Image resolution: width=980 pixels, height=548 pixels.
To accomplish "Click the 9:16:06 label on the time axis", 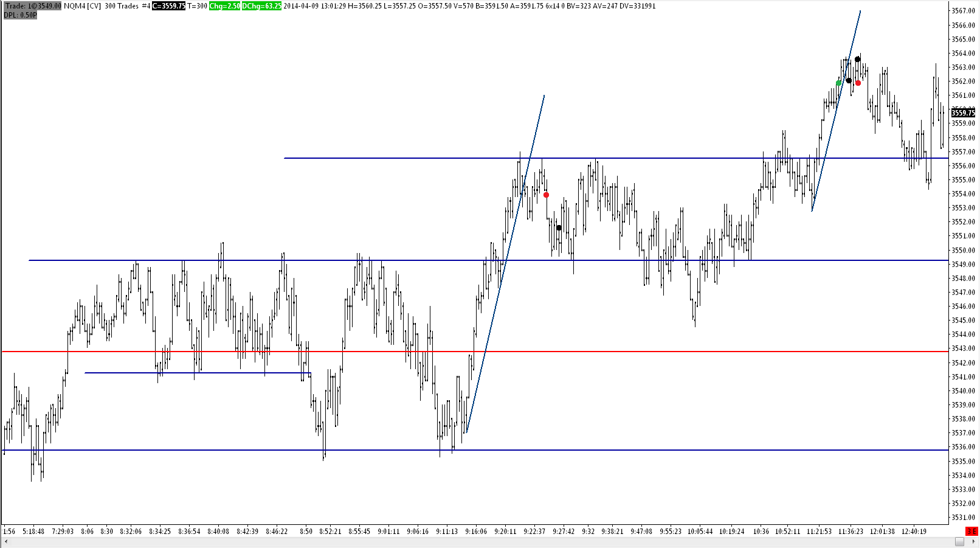I will (476, 532).
